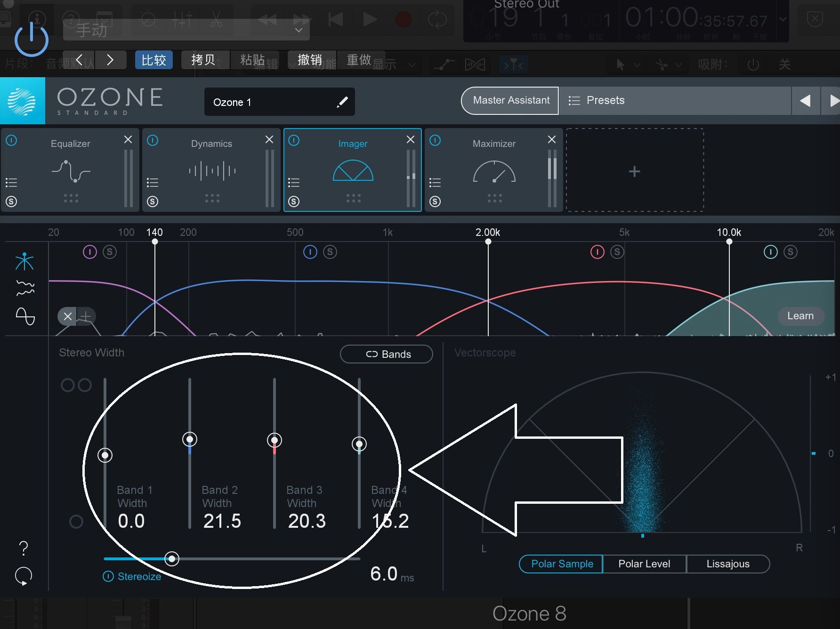
Task: Select the Maximizer module
Action: [x=494, y=170]
